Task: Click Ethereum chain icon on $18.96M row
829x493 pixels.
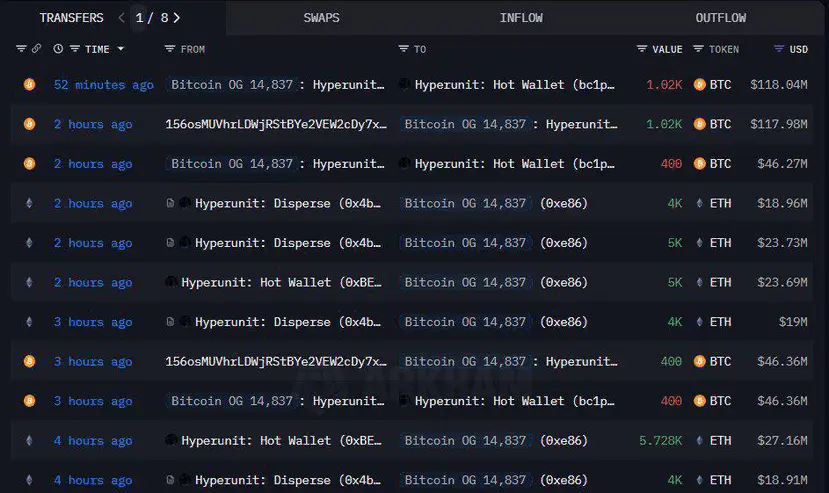Action: click(30, 203)
